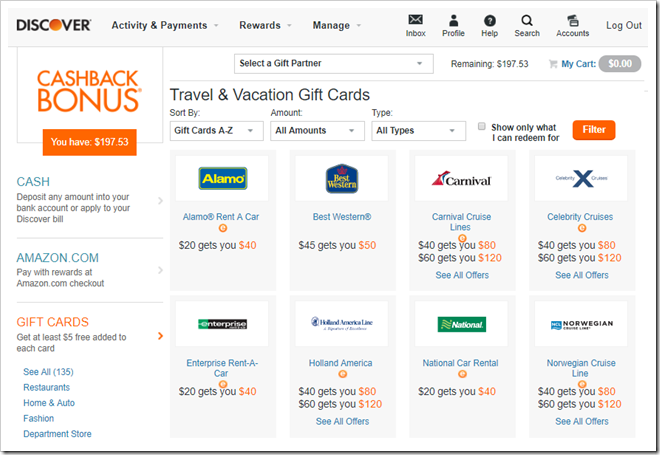Open the Accounts cards icon
Image resolution: width=660 pixels, height=455 pixels.
pyautogui.click(x=572, y=20)
